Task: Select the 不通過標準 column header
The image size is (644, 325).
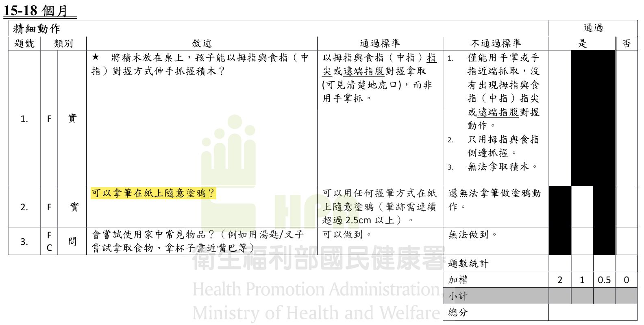Action: [496, 44]
